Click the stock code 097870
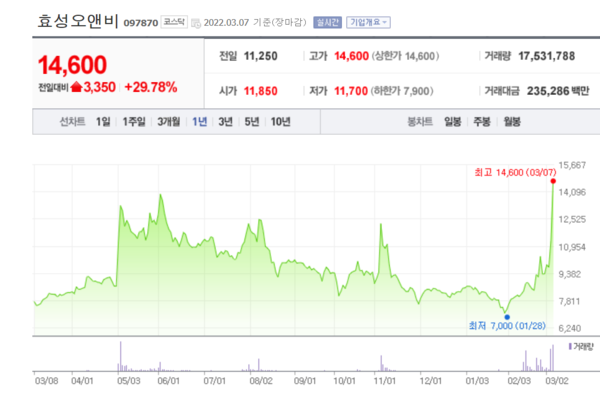The width and height of the screenshot is (600, 398). click(x=141, y=23)
